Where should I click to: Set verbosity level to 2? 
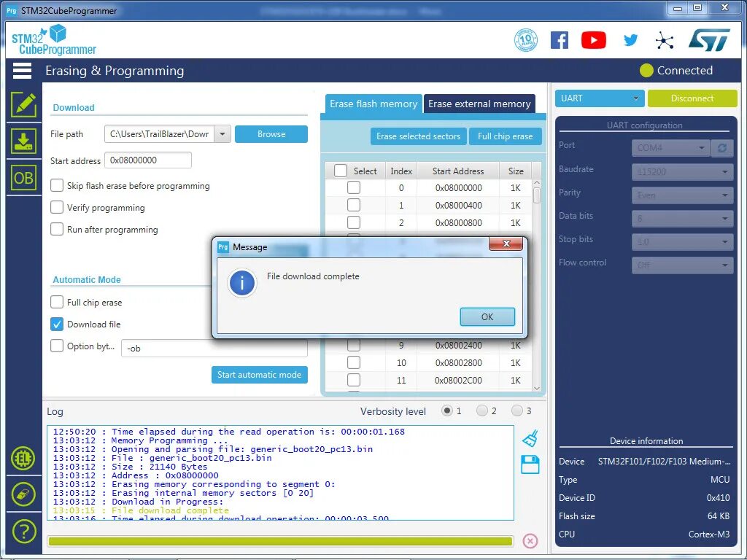click(x=482, y=411)
